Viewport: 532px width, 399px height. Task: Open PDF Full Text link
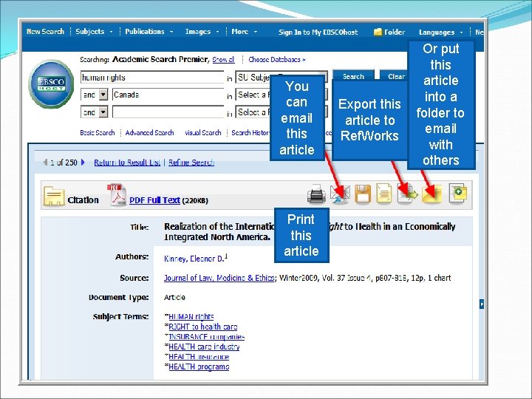pos(154,200)
